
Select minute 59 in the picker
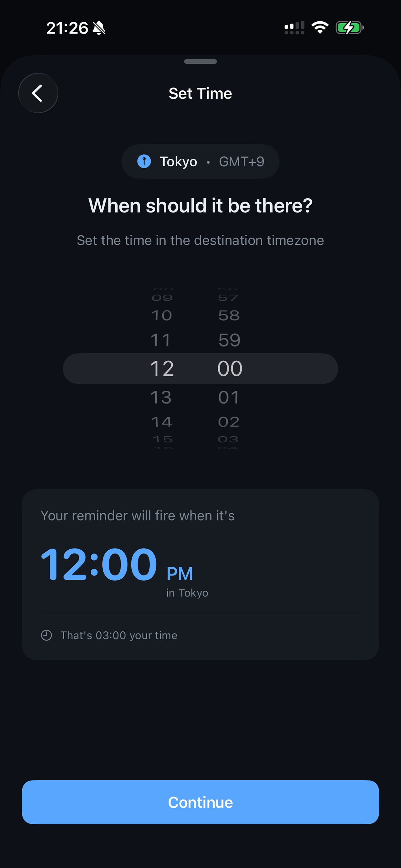(x=229, y=340)
